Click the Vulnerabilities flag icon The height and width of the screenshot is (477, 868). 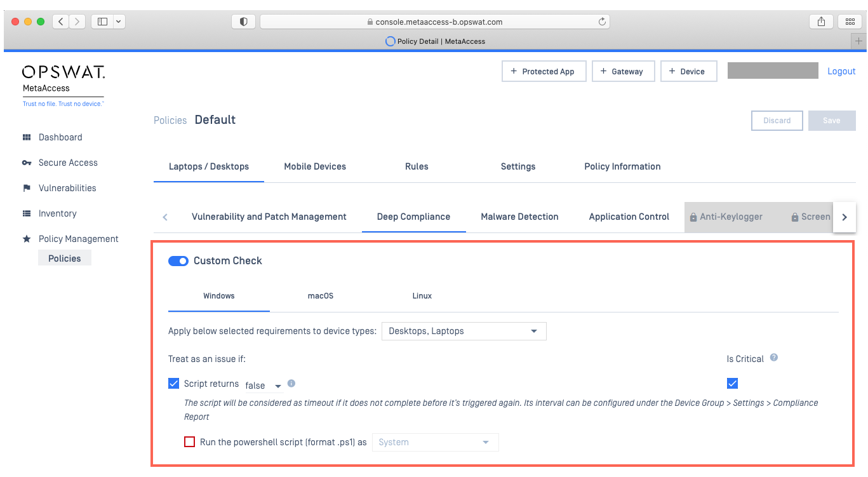coord(27,188)
